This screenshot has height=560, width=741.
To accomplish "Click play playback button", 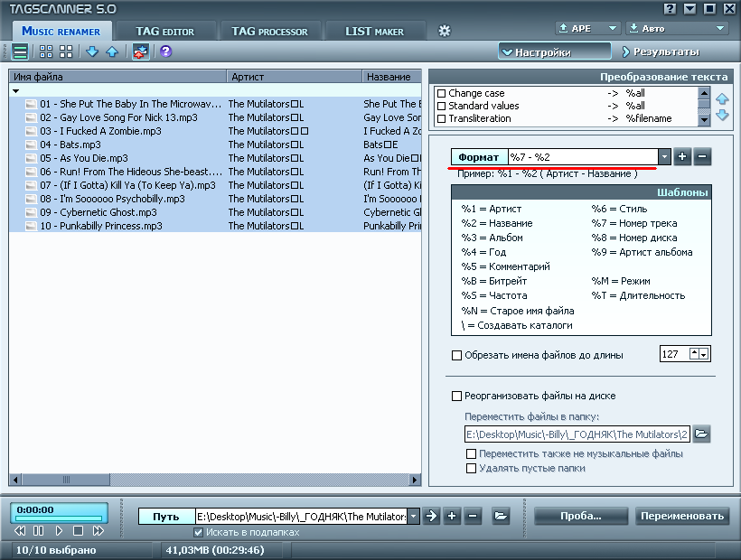I will 59,531.
